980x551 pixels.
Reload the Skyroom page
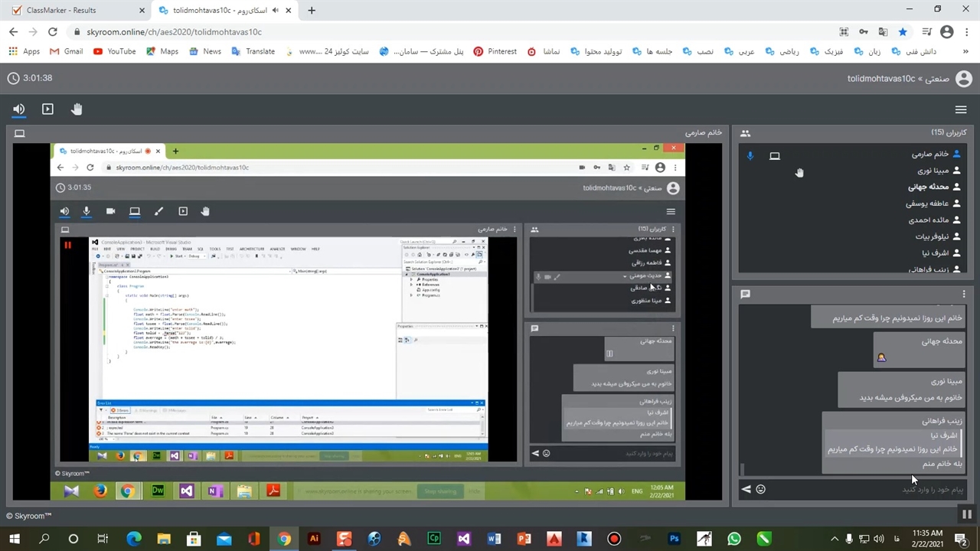tap(52, 32)
